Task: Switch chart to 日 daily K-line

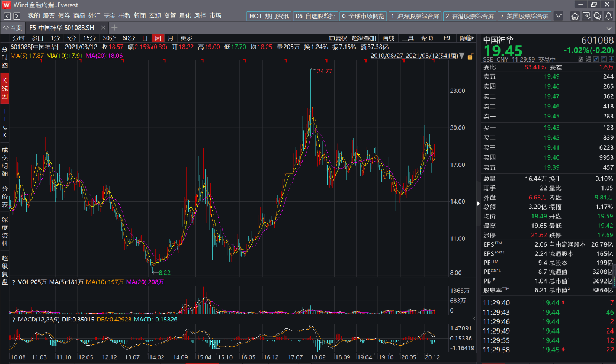Action: [145, 38]
